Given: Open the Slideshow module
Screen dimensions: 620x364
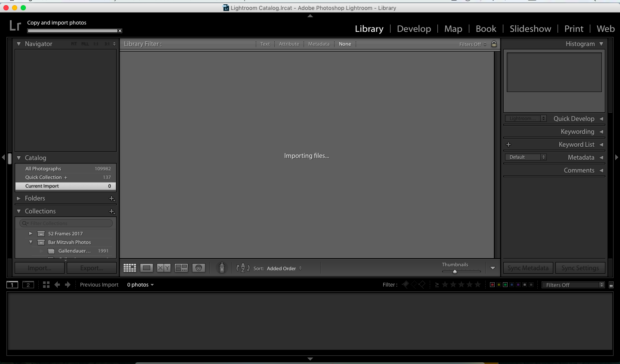Looking at the screenshot, I should click(x=530, y=29).
